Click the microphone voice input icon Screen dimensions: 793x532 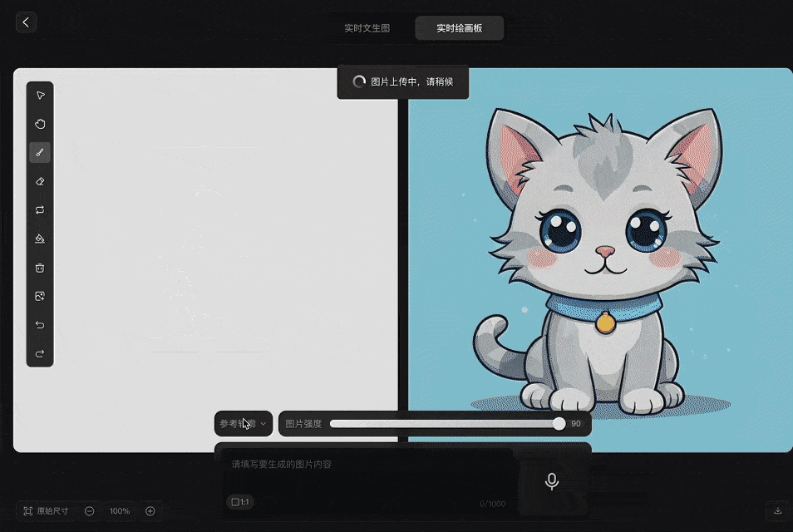(552, 481)
